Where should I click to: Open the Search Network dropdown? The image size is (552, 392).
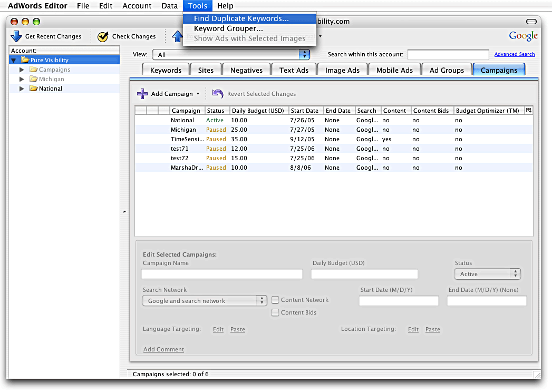(x=204, y=301)
